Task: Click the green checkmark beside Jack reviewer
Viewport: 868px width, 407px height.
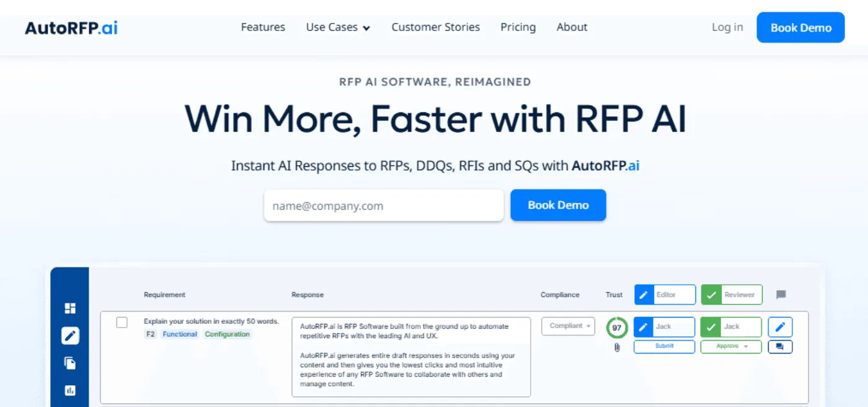Action: click(x=710, y=327)
